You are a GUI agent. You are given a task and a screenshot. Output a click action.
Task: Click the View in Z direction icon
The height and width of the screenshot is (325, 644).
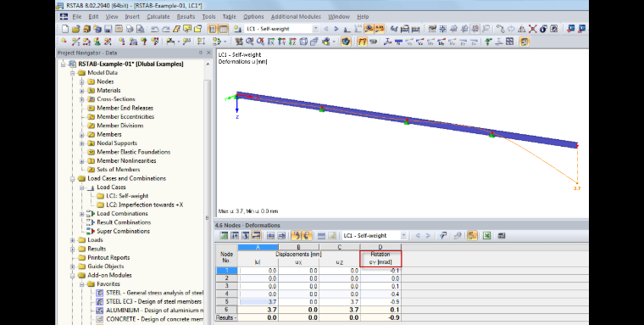click(x=292, y=42)
